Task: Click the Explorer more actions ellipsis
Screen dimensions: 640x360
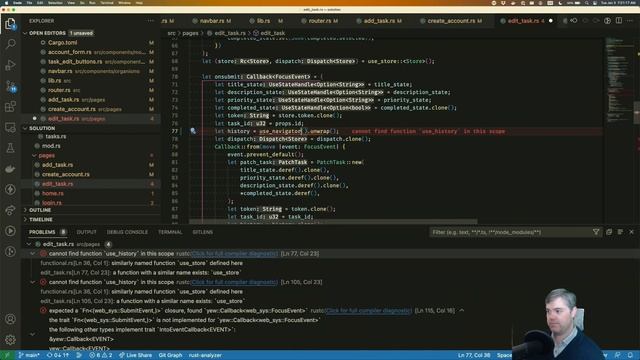Action: click(151, 21)
